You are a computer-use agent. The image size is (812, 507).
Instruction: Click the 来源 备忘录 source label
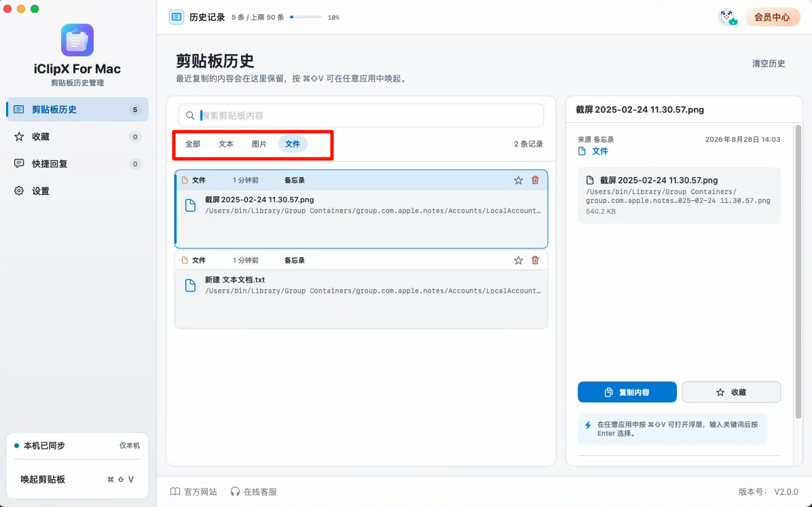coord(596,139)
